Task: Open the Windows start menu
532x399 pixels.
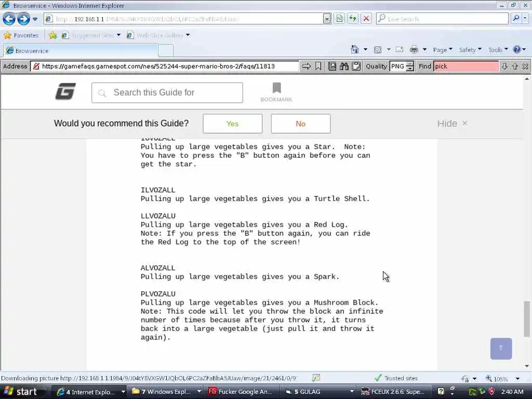Action: (21, 392)
